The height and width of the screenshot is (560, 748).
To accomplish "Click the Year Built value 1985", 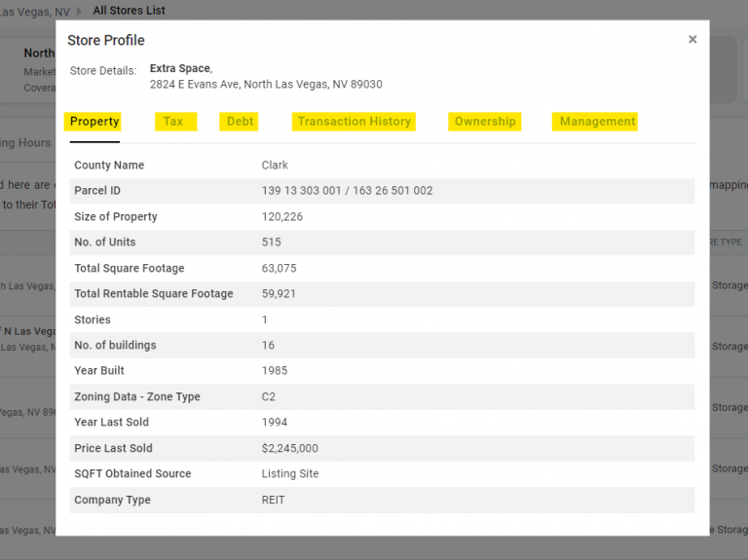I will click(x=275, y=371).
